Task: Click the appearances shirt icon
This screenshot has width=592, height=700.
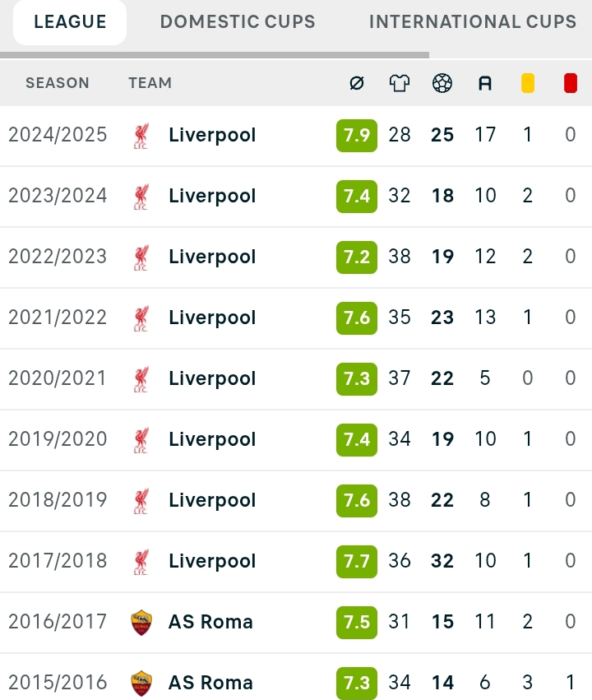Action: click(400, 83)
